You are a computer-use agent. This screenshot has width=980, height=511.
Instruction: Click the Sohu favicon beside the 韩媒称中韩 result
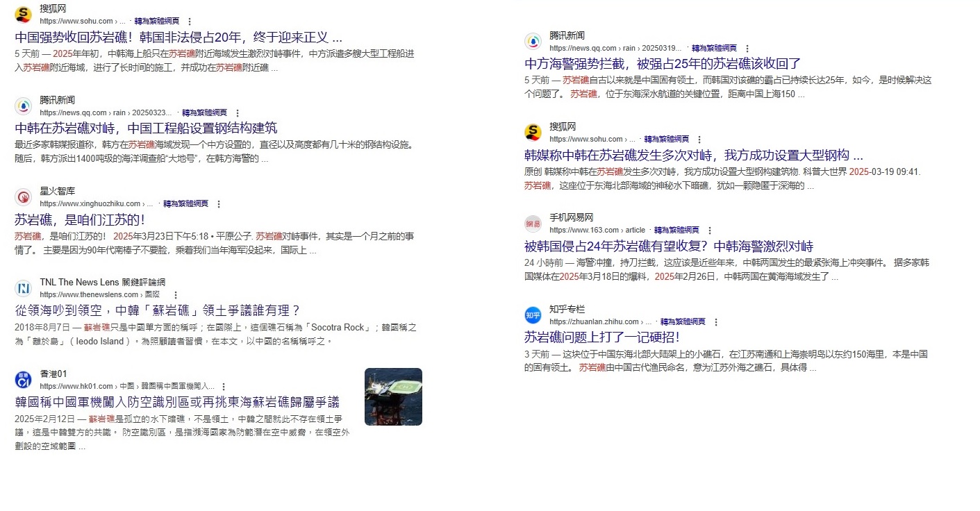tap(533, 133)
